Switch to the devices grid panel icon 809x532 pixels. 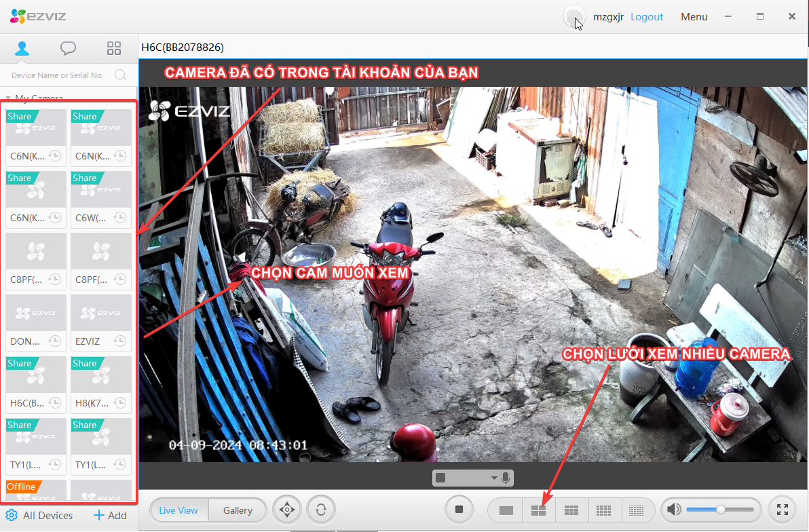point(113,48)
